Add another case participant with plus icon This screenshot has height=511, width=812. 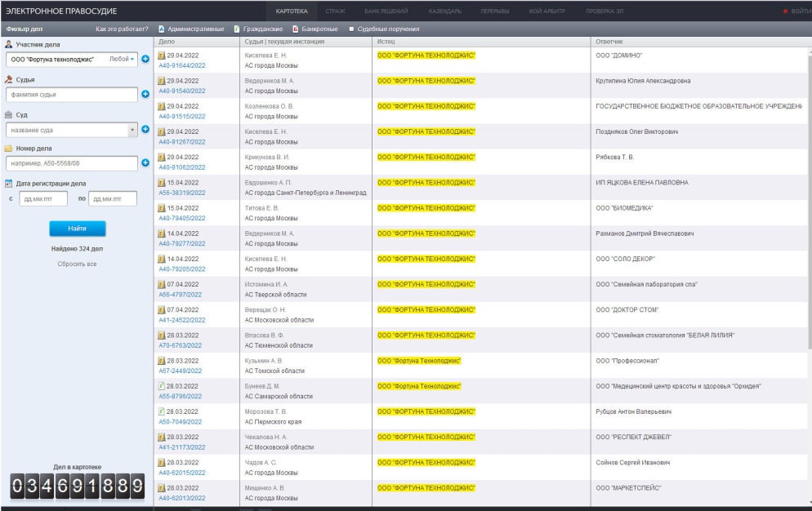(x=145, y=60)
